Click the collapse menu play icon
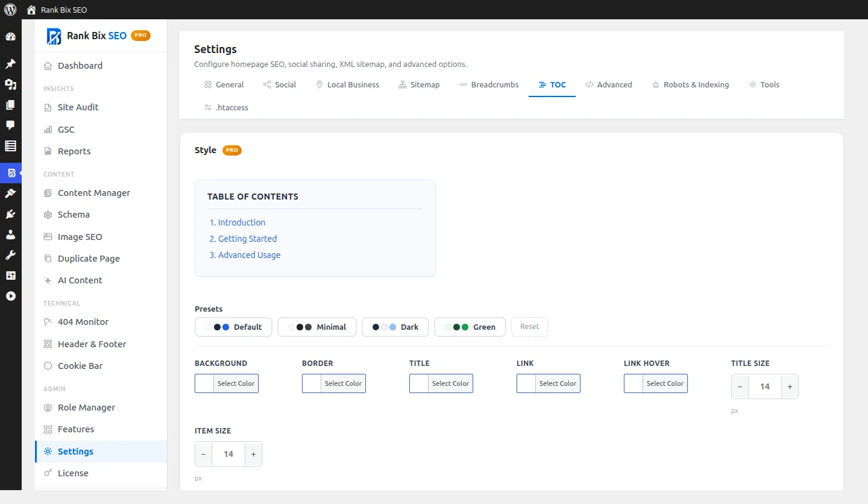This screenshot has width=868, height=504. pos(10,296)
